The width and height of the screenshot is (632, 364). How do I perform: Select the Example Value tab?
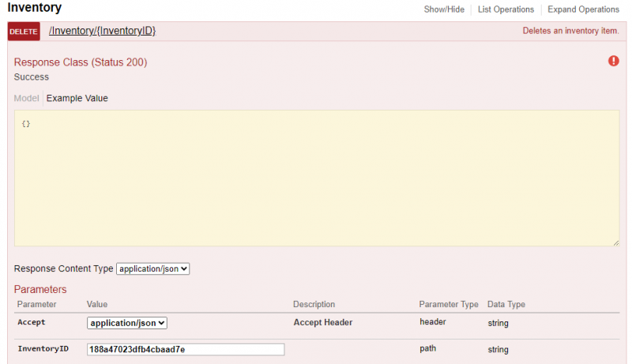pos(77,99)
